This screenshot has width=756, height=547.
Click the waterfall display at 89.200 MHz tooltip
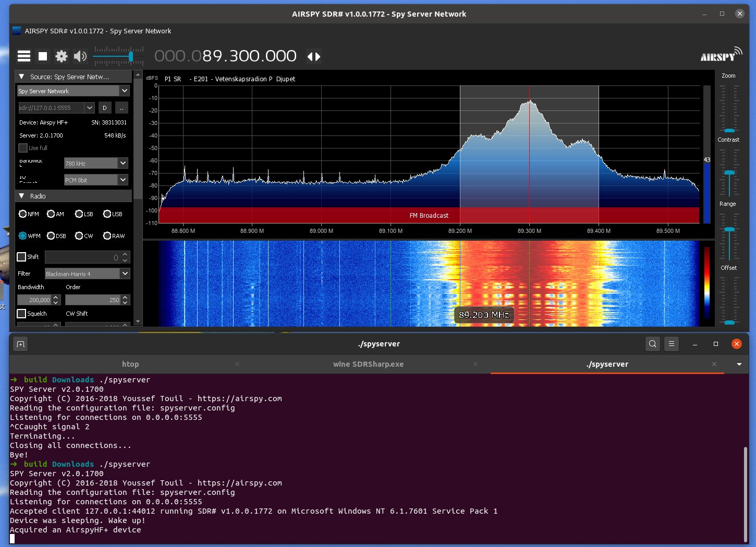484,315
